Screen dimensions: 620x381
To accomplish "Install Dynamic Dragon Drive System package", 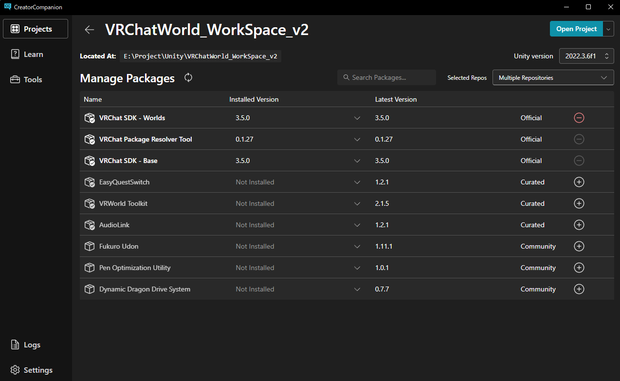I will 579,289.
